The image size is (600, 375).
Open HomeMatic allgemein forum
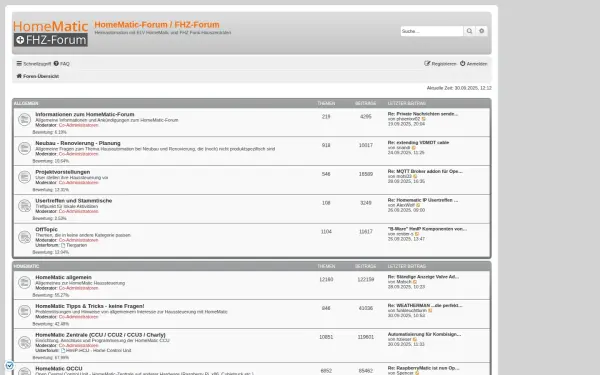click(x=64, y=277)
